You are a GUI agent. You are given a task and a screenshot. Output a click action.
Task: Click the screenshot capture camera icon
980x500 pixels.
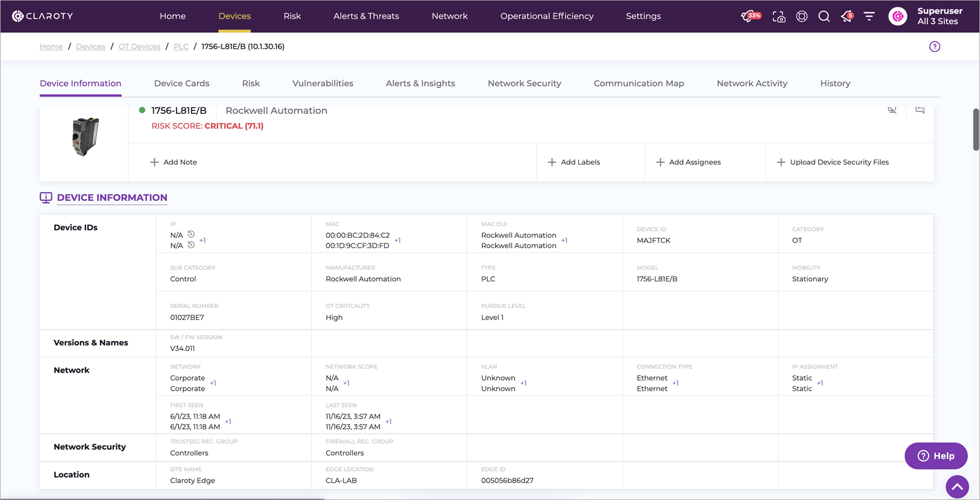779,17
